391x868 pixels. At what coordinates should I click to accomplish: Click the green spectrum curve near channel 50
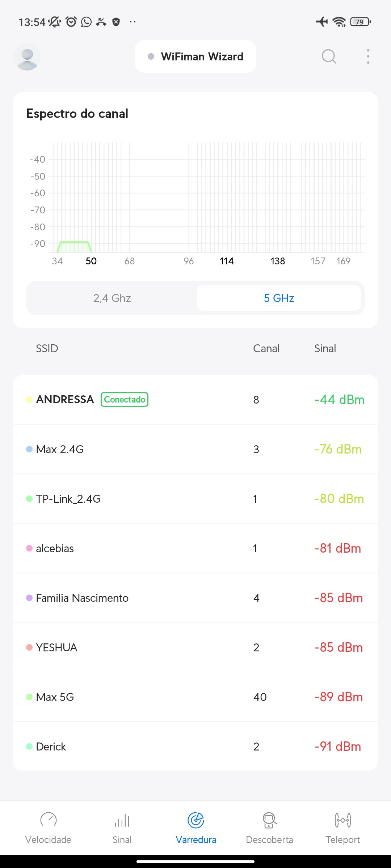coord(74,242)
